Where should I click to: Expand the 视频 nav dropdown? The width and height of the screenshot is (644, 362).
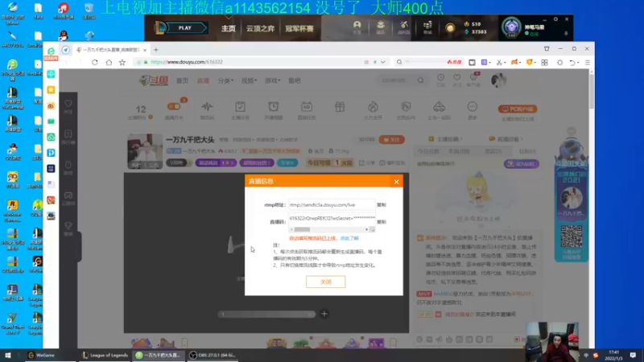pyautogui.click(x=249, y=81)
